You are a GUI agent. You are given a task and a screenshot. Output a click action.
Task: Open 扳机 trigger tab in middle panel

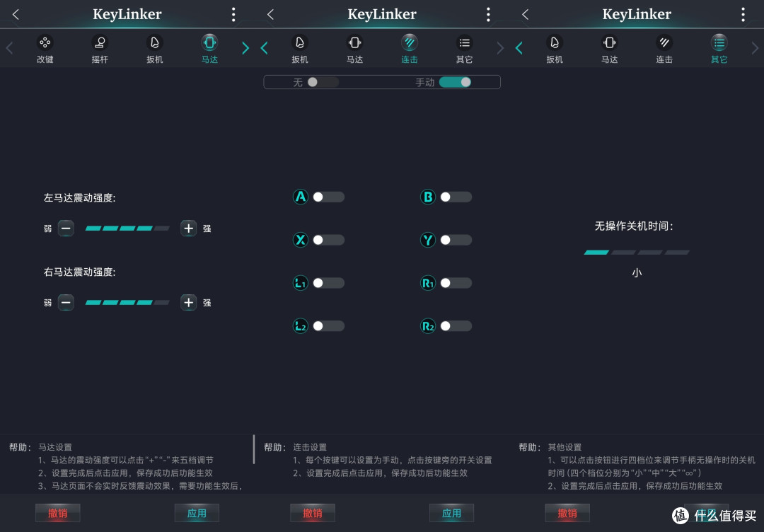click(300, 49)
